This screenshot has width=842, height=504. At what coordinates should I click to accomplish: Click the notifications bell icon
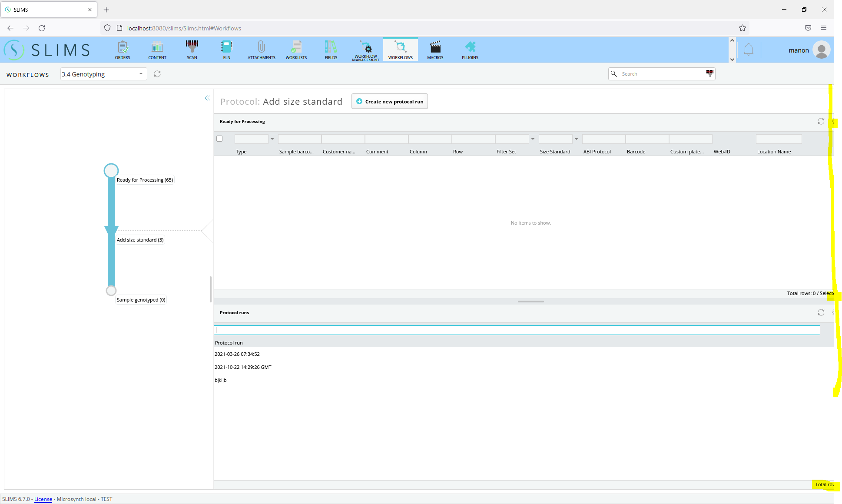[x=748, y=50]
